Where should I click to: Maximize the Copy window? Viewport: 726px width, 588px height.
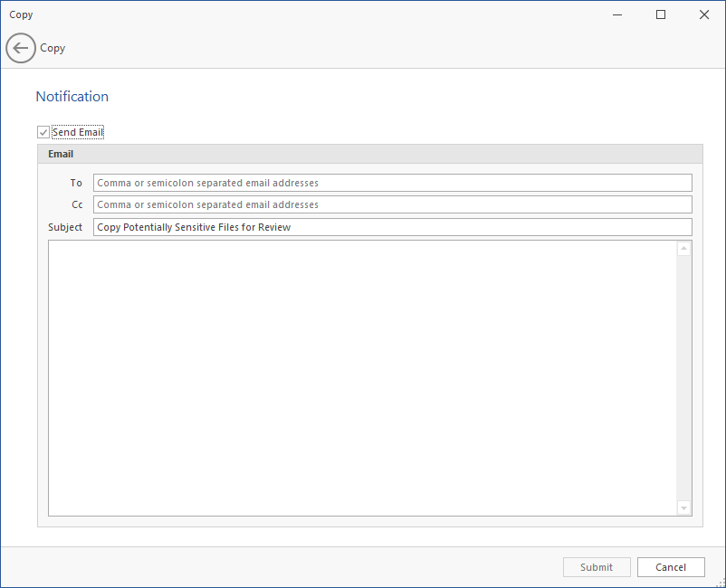point(661,14)
